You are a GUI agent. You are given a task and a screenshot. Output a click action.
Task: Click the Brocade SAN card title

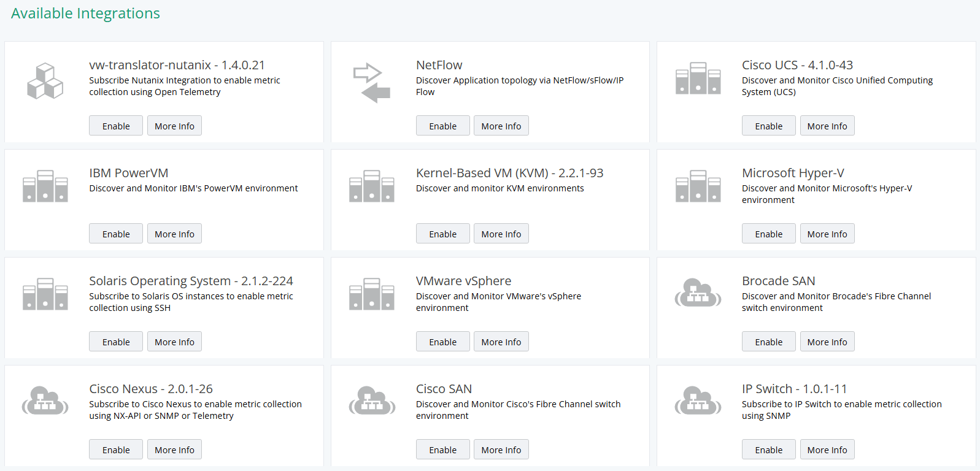tap(778, 281)
